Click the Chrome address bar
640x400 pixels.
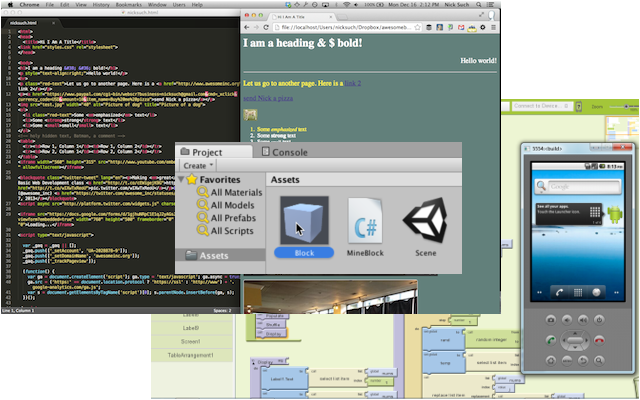point(345,27)
